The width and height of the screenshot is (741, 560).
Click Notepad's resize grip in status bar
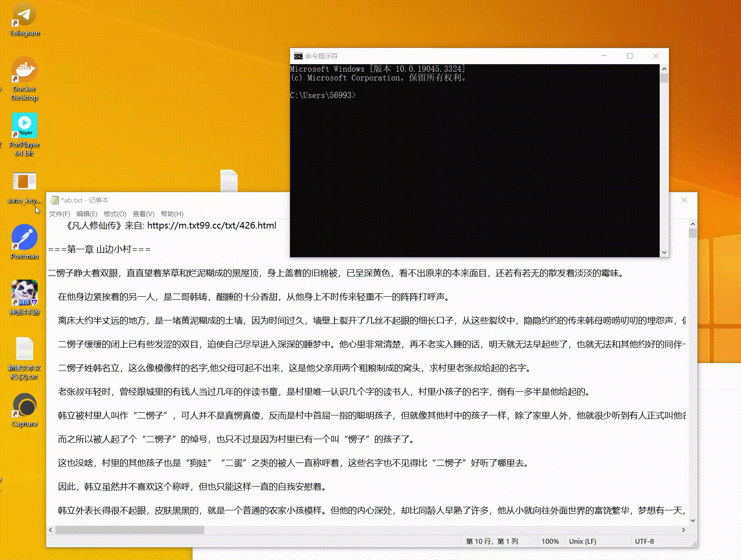(x=694, y=544)
